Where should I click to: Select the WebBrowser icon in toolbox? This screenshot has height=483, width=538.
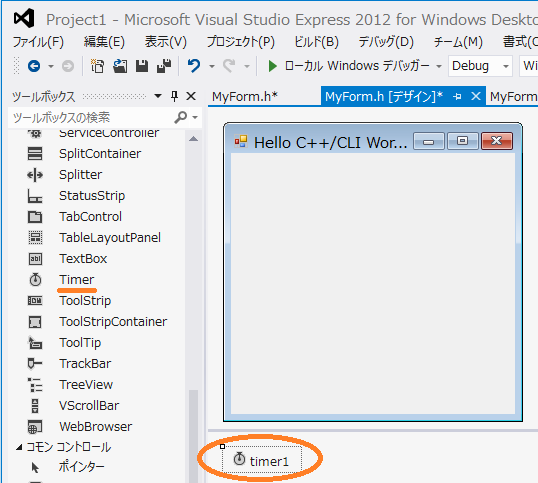(x=35, y=427)
